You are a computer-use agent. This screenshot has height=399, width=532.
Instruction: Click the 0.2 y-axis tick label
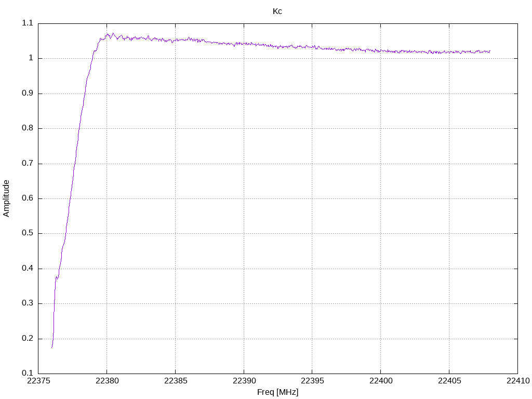(28, 338)
